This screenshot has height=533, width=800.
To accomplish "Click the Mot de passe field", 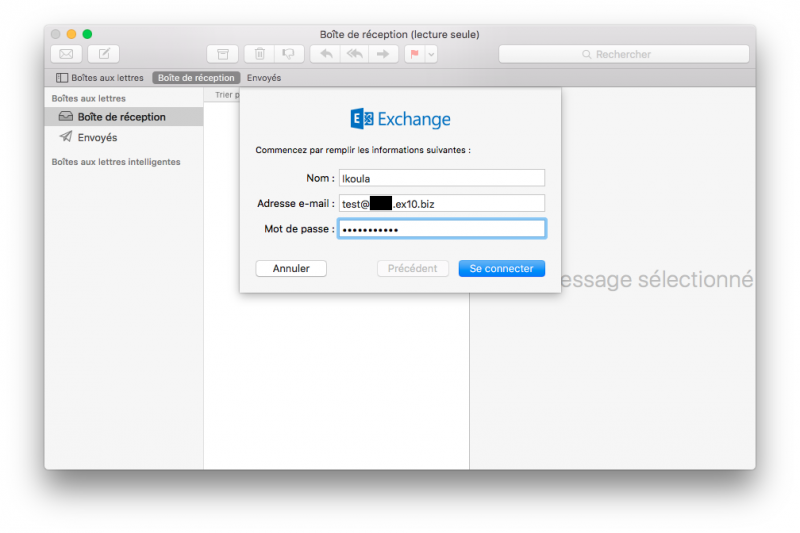I will pos(442,229).
